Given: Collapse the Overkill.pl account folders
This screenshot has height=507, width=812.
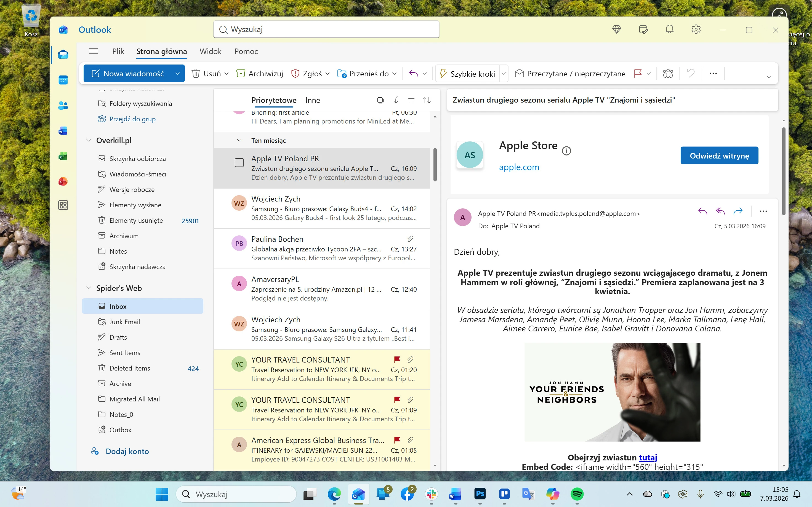Looking at the screenshot, I should pyautogui.click(x=89, y=140).
